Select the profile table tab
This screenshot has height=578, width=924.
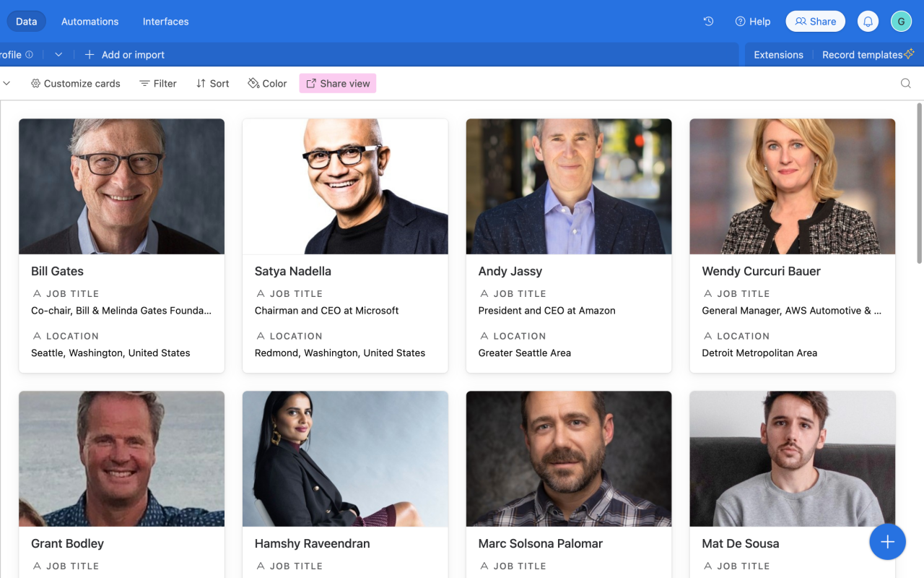click(17, 55)
